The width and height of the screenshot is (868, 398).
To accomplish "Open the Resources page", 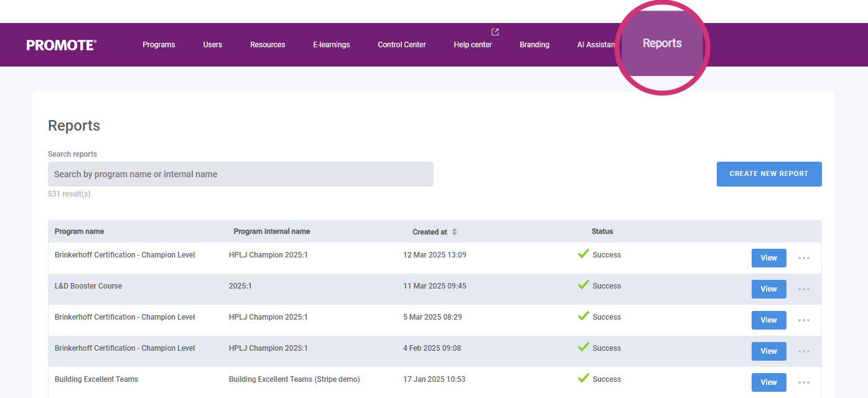I will click(268, 45).
